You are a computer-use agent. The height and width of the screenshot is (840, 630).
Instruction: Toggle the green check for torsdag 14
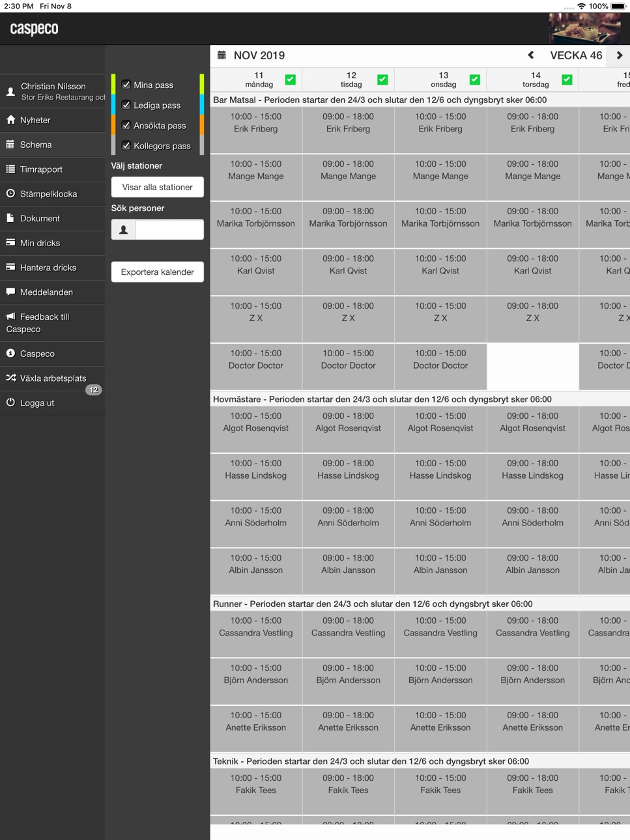567,79
